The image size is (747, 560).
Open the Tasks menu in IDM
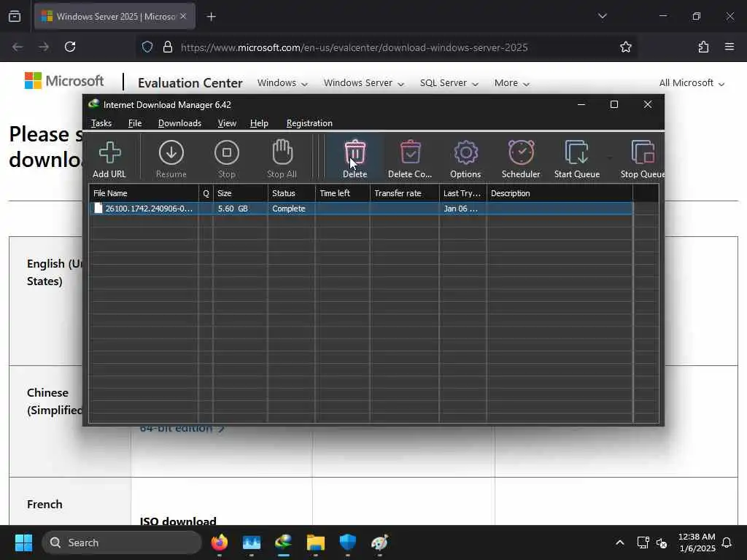(101, 122)
